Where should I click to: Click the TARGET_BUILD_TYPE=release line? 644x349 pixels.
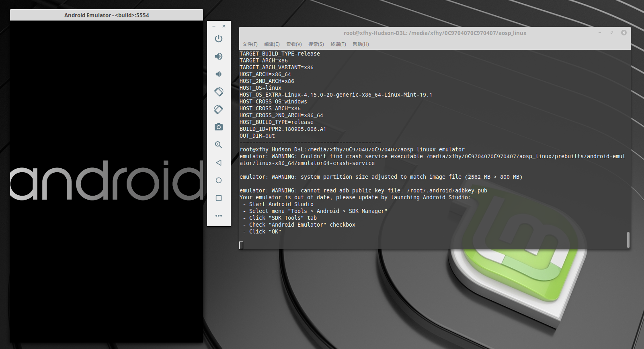[x=280, y=54]
